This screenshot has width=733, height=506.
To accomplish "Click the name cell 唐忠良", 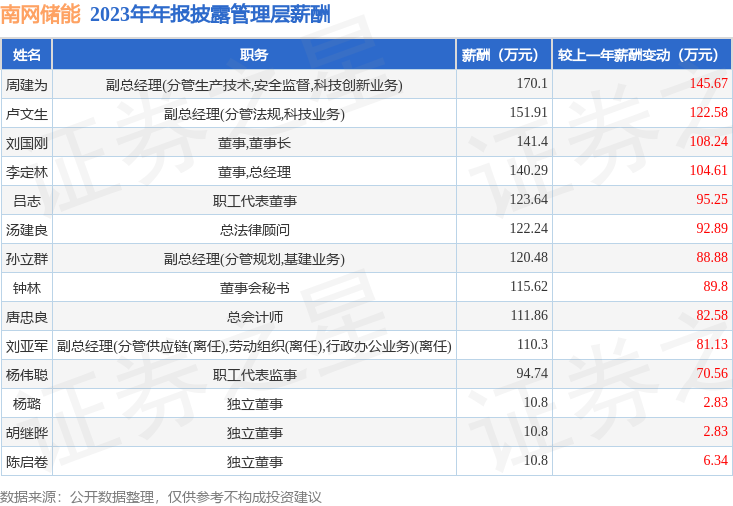I will click(x=27, y=317).
